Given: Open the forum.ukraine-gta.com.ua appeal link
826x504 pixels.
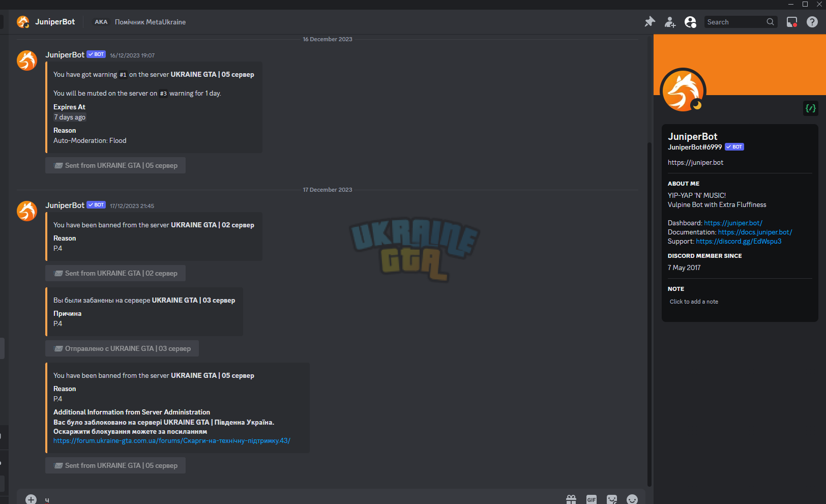Looking at the screenshot, I should pyautogui.click(x=172, y=441).
